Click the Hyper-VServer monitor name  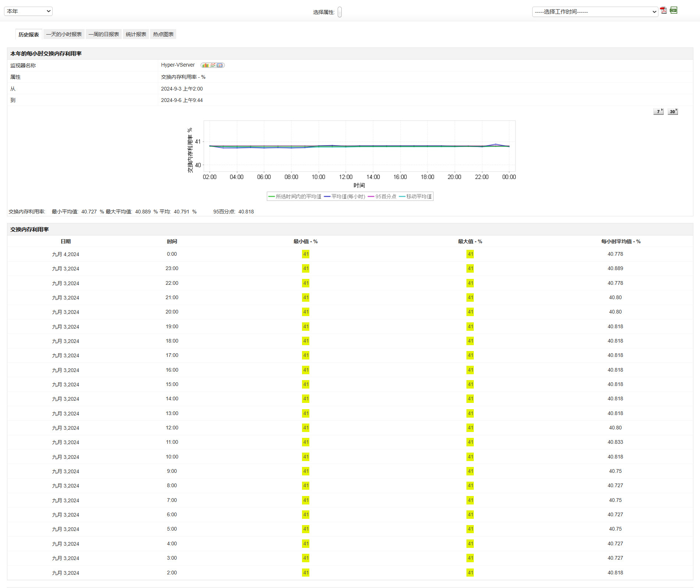coord(178,65)
